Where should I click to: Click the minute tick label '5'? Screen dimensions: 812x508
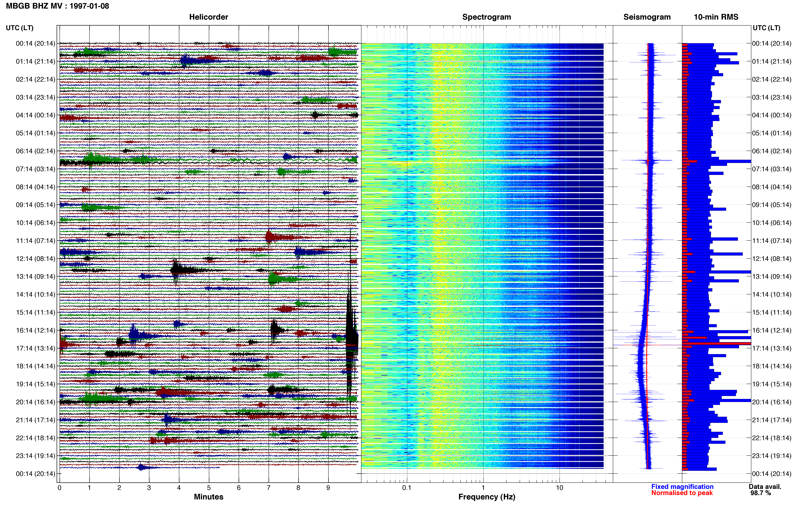pyautogui.click(x=209, y=488)
